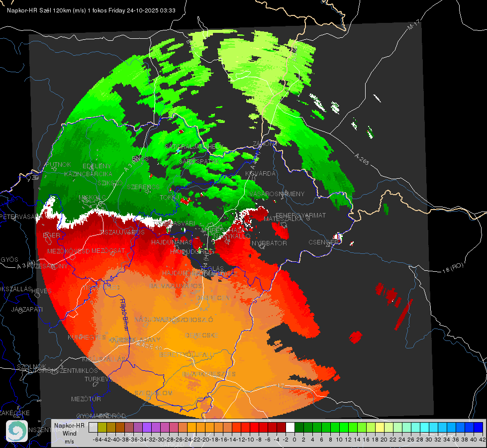Click the PUTNOK label on the map
Viewport: 487px width, 448px height.
(58, 164)
